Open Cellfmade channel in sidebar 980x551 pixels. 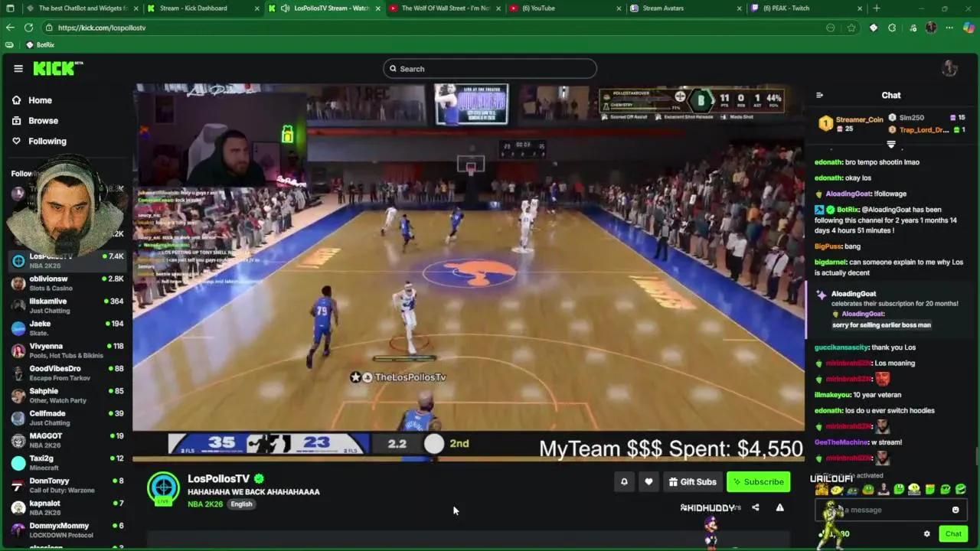coord(67,418)
